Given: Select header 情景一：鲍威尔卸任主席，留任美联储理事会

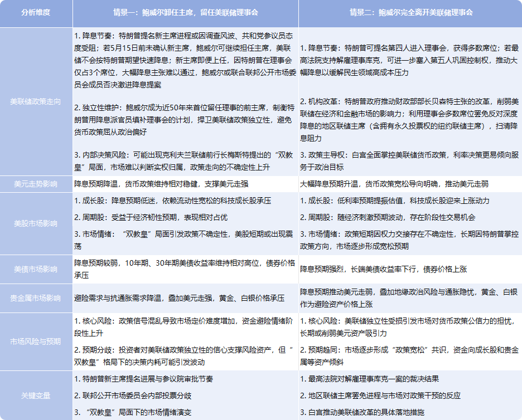Looking at the screenshot, I should pos(185,13).
